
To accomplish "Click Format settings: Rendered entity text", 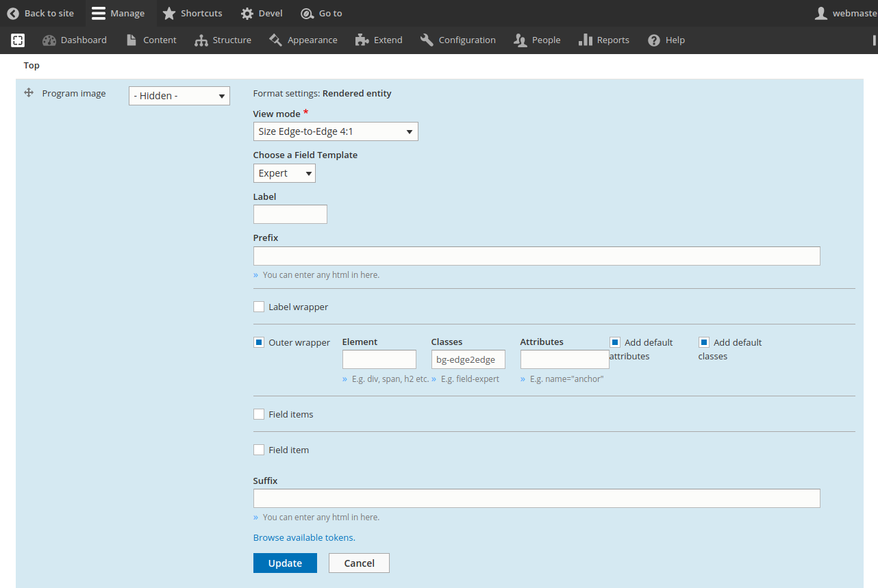I will tap(323, 93).
